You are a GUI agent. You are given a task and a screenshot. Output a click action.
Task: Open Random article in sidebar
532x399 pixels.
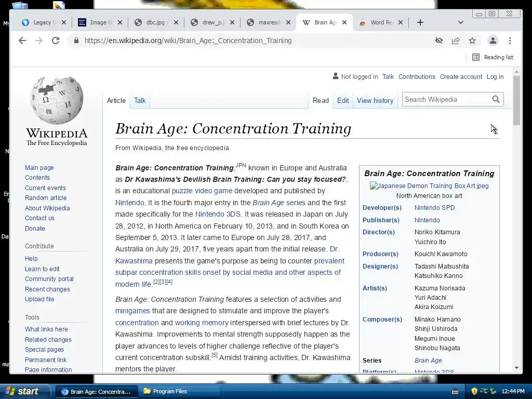point(46,198)
